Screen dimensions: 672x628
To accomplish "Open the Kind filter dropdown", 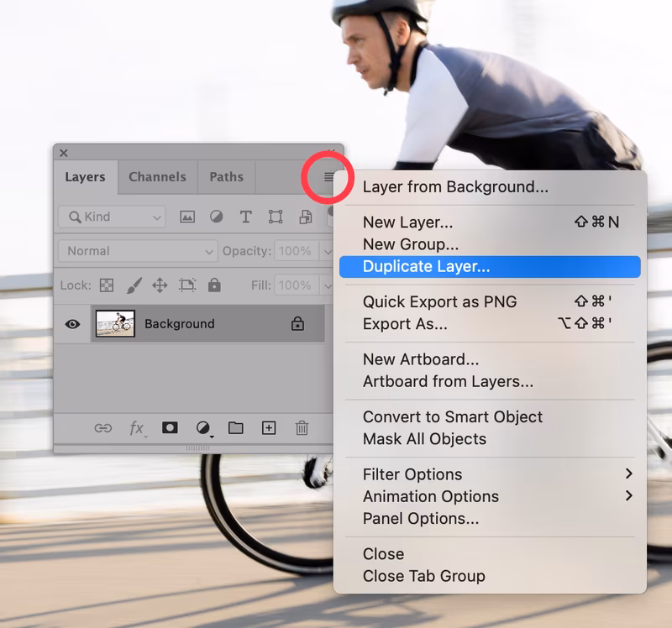I will pyautogui.click(x=109, y=217).
